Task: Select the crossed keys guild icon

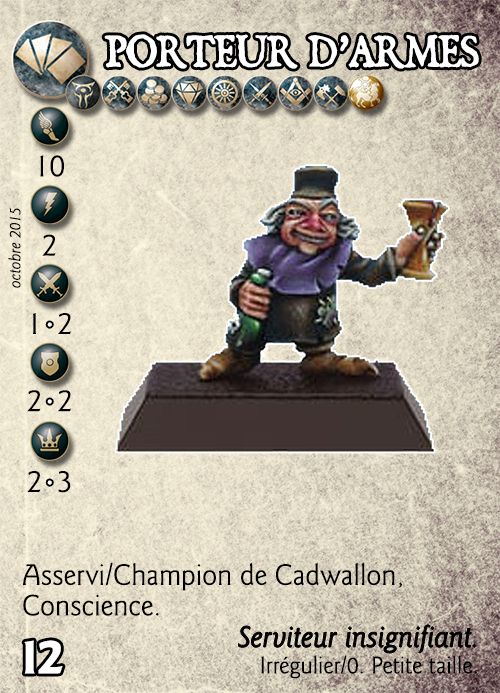Action: point(118,93)
